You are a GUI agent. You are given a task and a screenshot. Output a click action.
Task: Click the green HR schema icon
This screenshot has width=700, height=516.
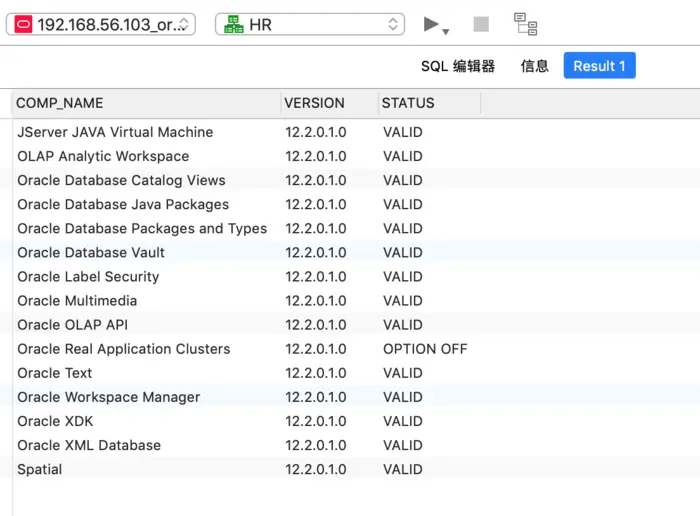tap(233, 24)
